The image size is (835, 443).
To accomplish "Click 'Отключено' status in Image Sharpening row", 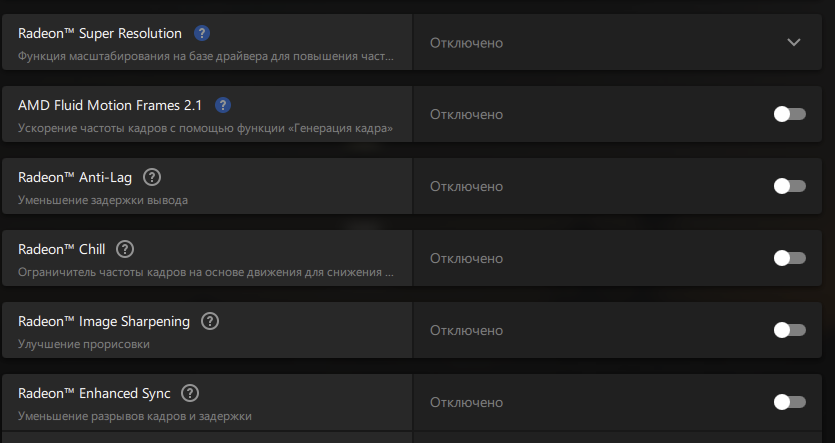I will point(466,330).
